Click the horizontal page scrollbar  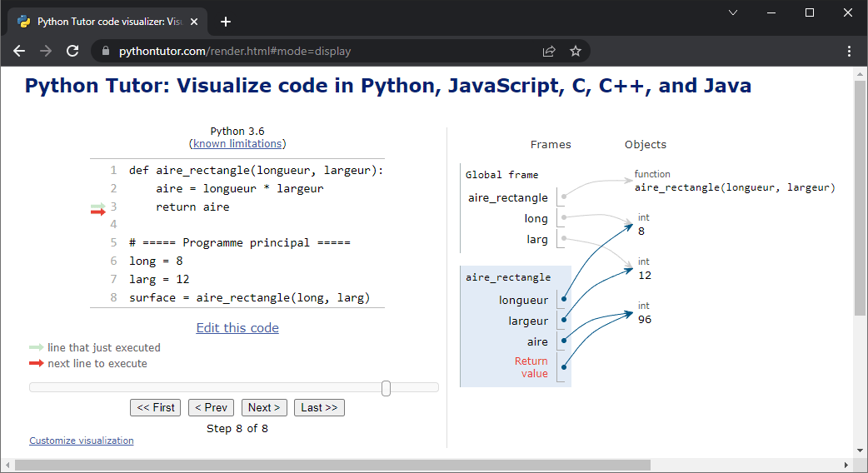[332, 466]
